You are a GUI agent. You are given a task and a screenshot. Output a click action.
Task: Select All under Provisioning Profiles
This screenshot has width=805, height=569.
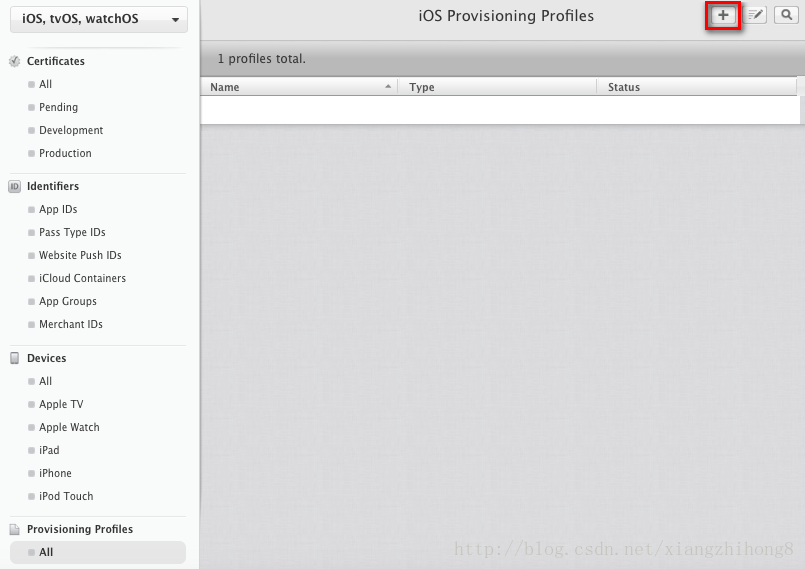click(x=98, y=553)
